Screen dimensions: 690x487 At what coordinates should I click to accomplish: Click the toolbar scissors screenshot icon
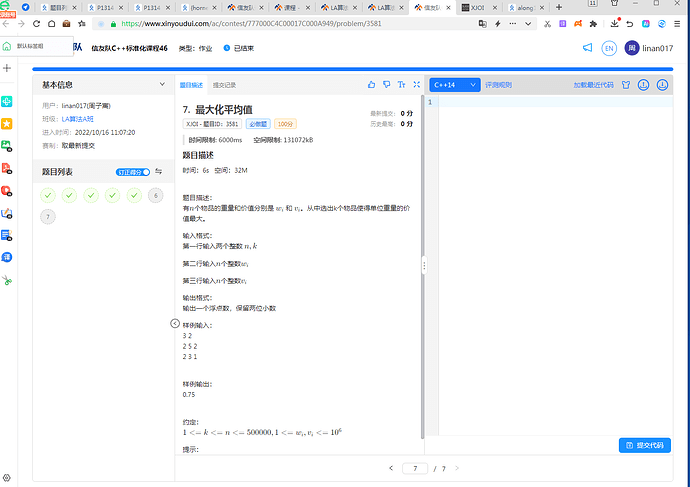(547, 24)
